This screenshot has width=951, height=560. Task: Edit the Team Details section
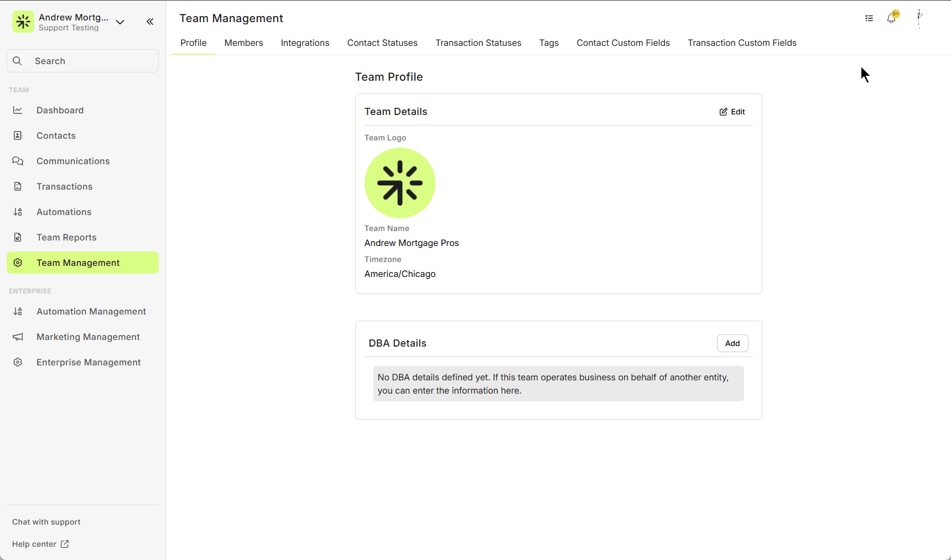tap(732, 112)
